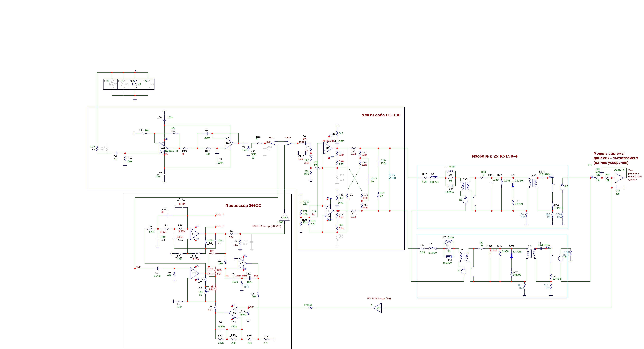Click the 'E4 1u' capacitor label
The height and width of the screenshot is (349, 644).
(x=116, y=158)
